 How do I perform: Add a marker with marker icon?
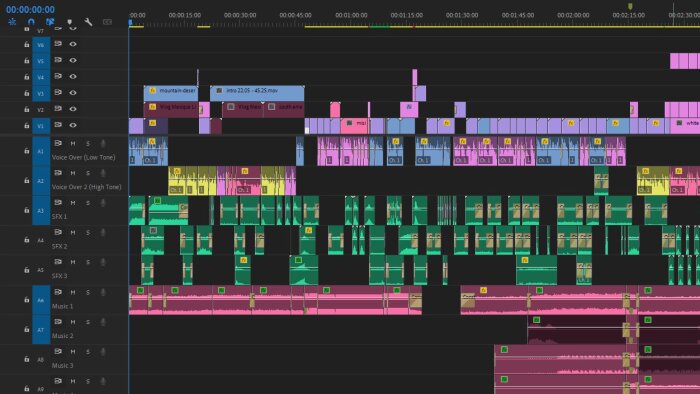(70, 22)
